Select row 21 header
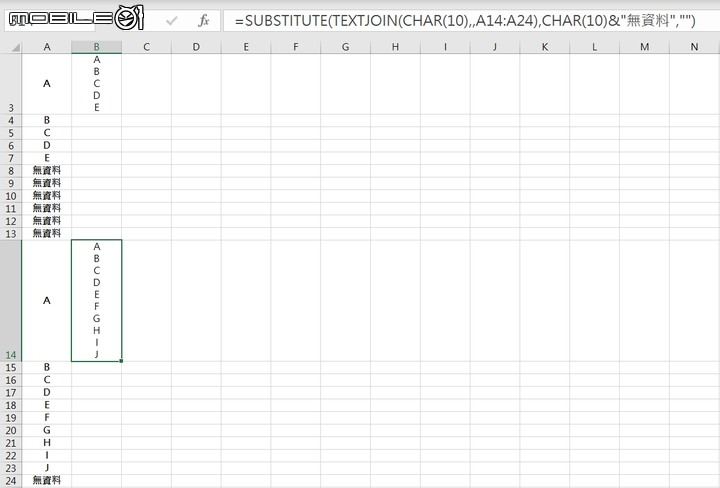The height and width of the screenshot is (488, 720). [x=11, y=443]
